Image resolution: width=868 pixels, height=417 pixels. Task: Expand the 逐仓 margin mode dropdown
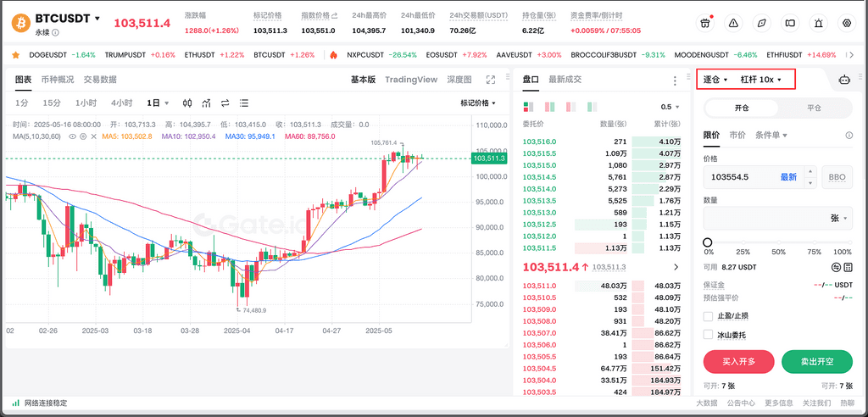coord(715,80)
